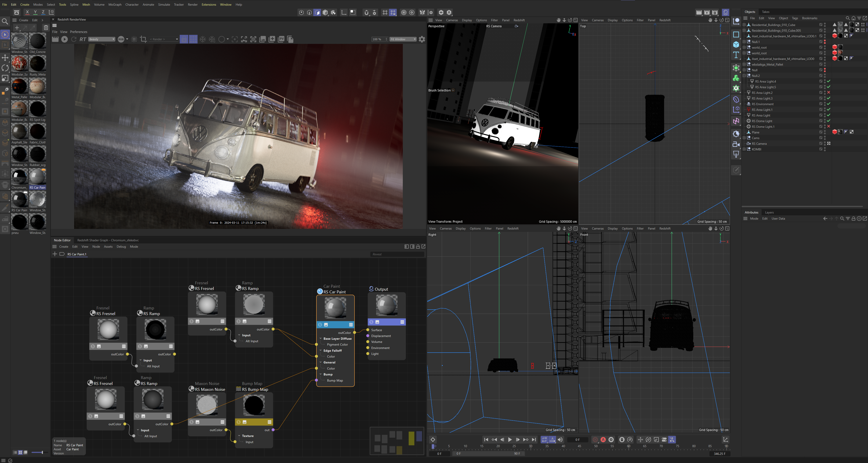Switch to the Takes tab
Screen dimensions: 868x463
[766, 12]
